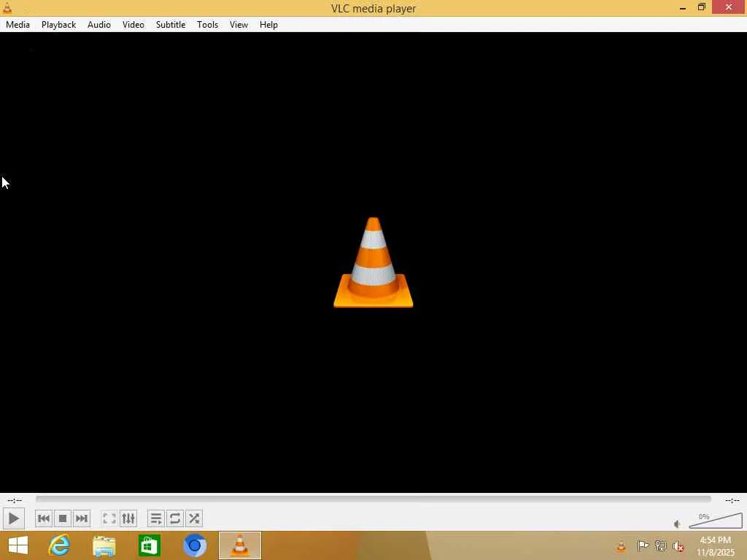Screen dimensions: 747x560
Task: Minimize the VLC window
Action: 683,7
